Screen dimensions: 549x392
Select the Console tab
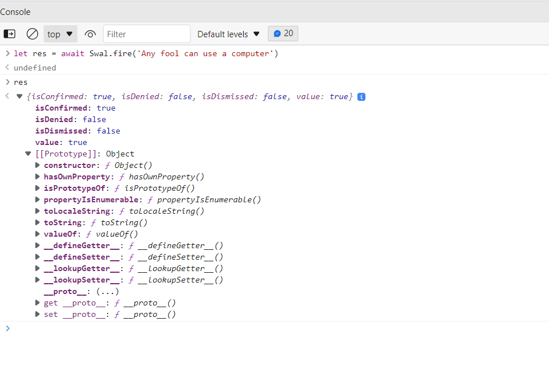[x=15, y=11]
